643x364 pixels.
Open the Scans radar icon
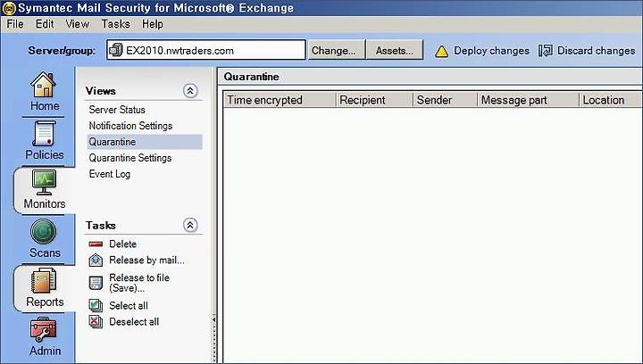point(43,232)
